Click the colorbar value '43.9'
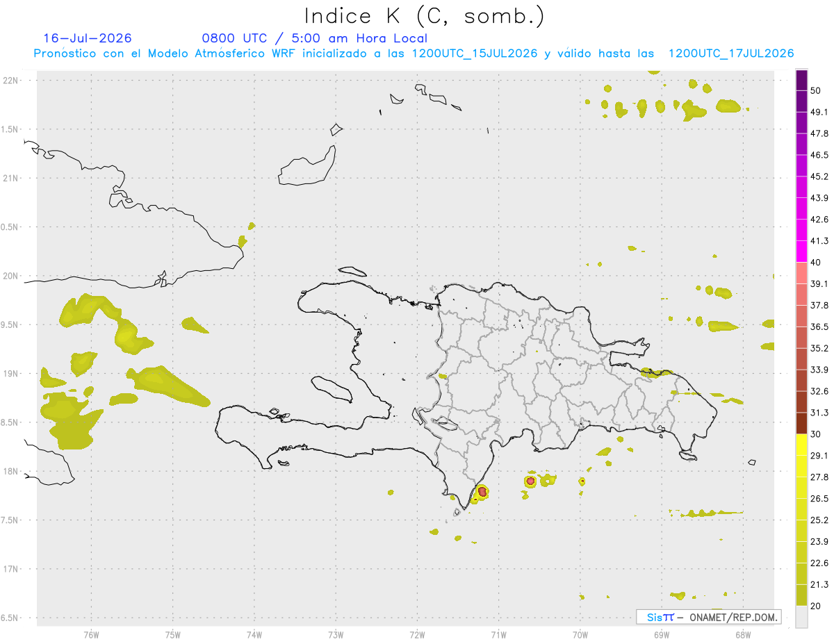 coord(819,198)
